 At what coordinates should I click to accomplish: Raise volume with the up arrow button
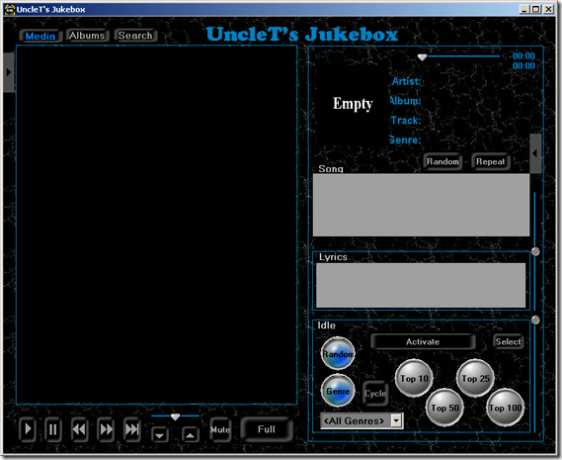[x=190, y=435]
